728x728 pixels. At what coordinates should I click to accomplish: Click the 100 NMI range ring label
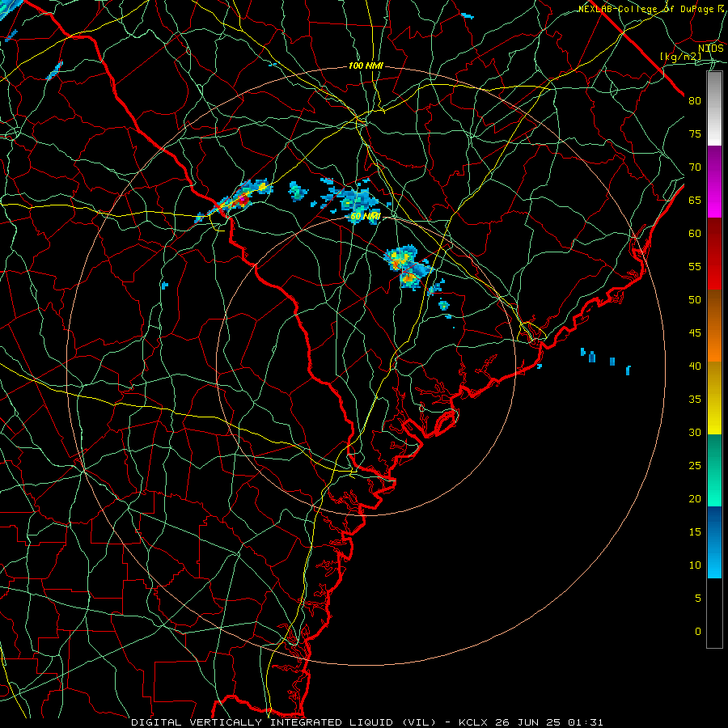[366, 66]
